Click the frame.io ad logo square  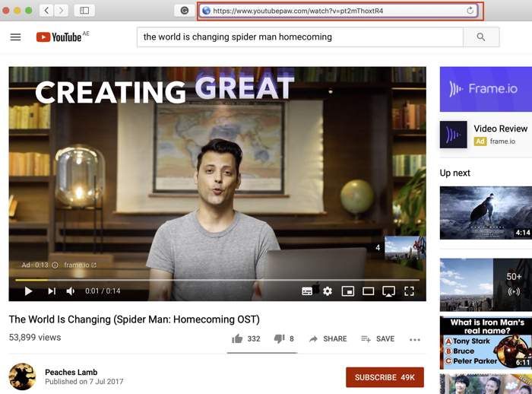click(x=454, y=135)
